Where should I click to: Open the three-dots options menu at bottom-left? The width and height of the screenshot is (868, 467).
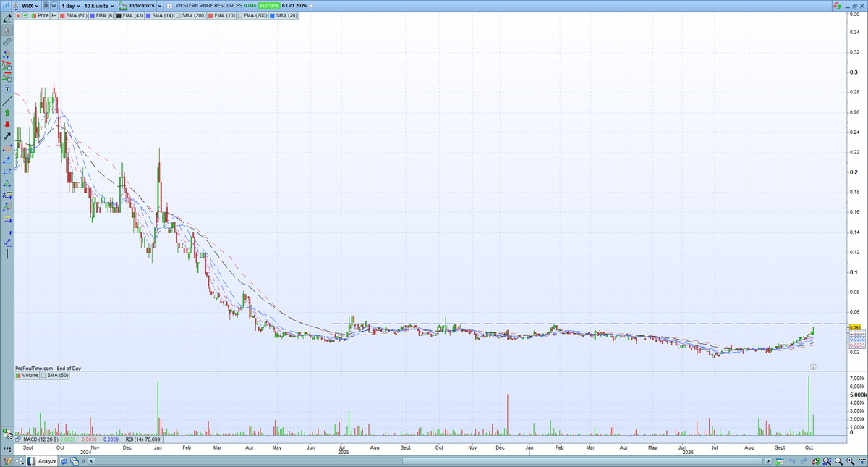(7, 449)
